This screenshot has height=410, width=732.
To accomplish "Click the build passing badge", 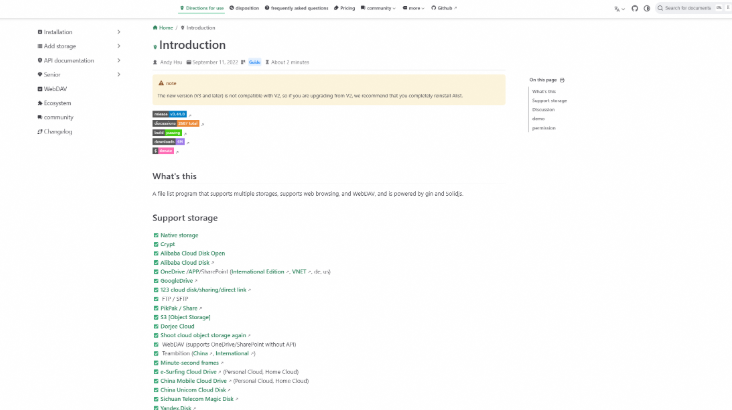I will point(167,132).
